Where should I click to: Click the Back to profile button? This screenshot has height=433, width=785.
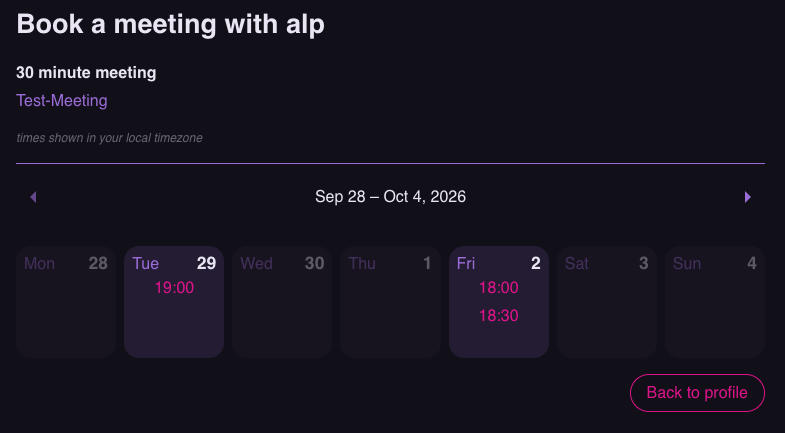point(697,393)
